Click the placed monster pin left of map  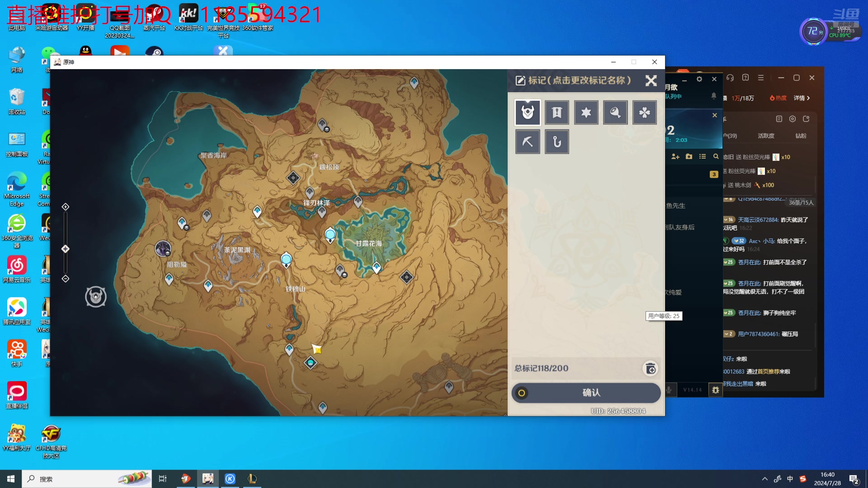click(96, 297)
